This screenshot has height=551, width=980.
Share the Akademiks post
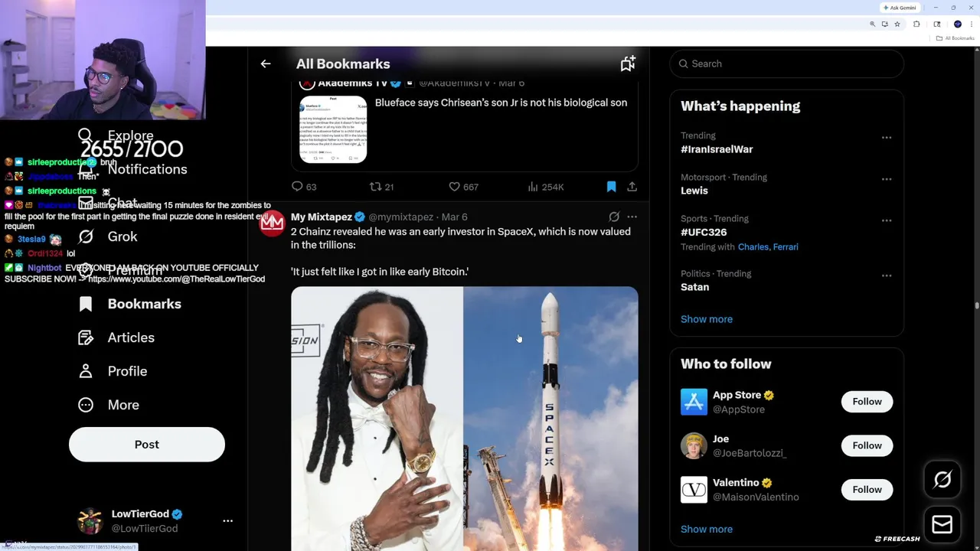point(632,187)
